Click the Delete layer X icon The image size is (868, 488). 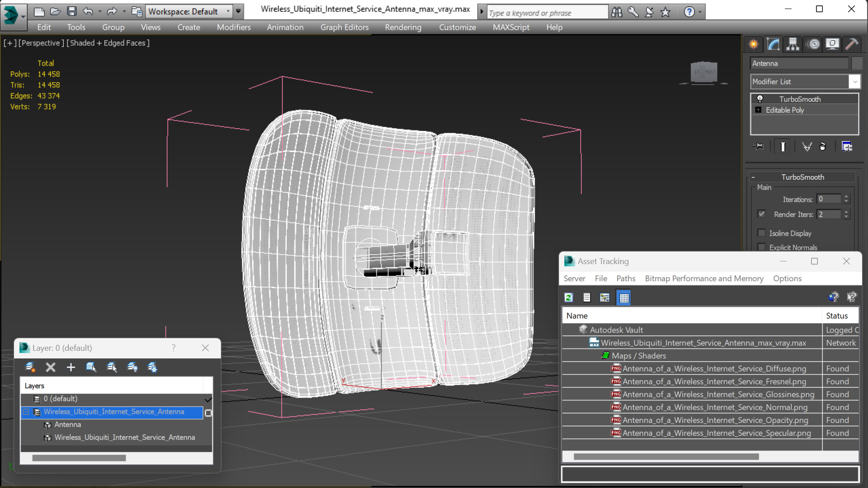point(51,367)
